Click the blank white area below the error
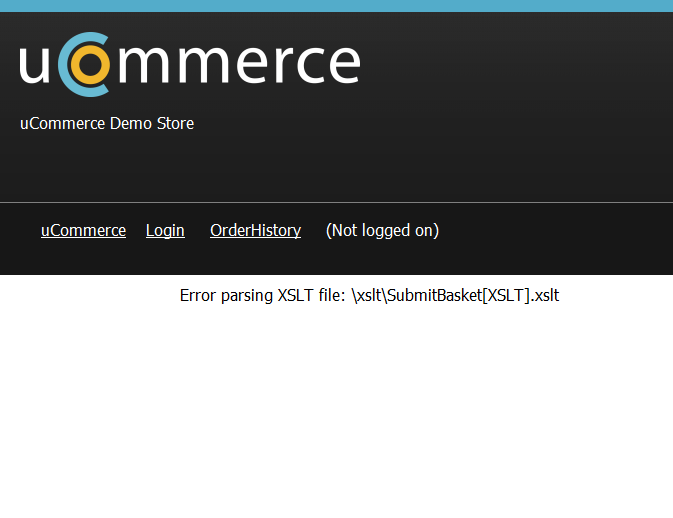The width and height of the screenshot is (673, 518). pyautogui.click(x=336, y=408)
